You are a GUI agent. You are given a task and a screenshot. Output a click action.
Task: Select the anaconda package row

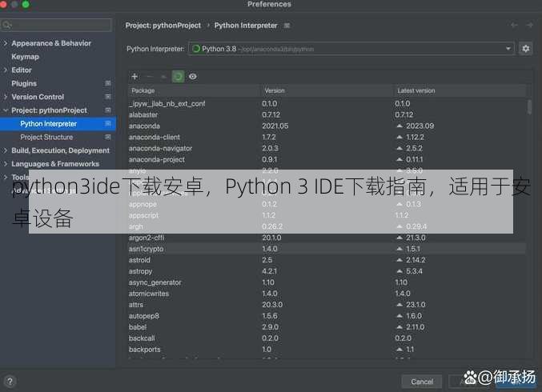(x=327, y=126)
